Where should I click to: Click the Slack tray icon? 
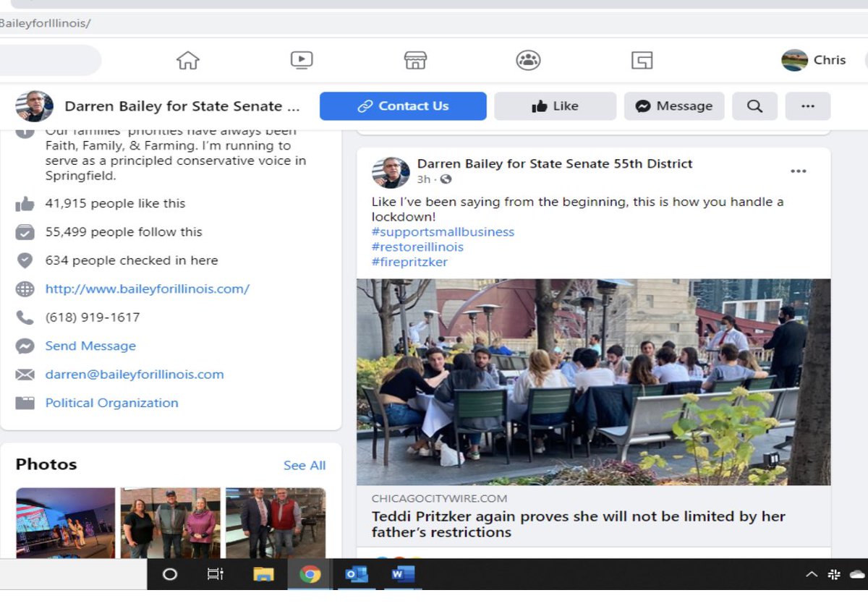(x=834, y=574)
